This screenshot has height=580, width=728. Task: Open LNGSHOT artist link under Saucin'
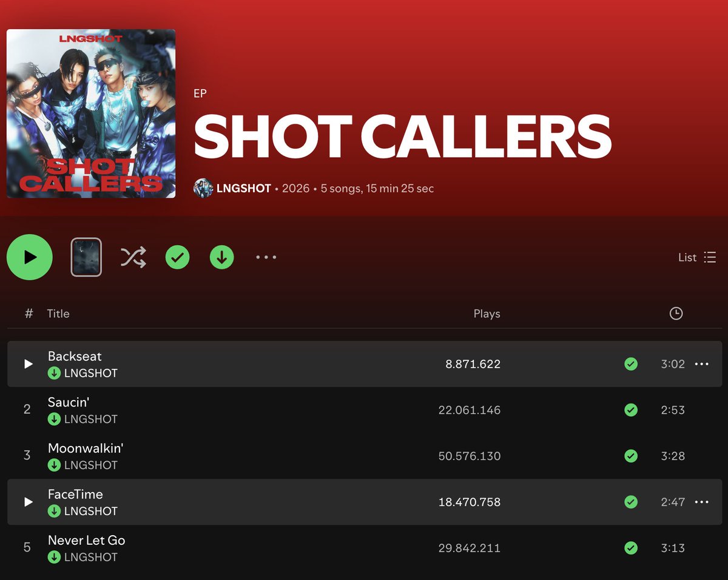click(x=91, y=419)
